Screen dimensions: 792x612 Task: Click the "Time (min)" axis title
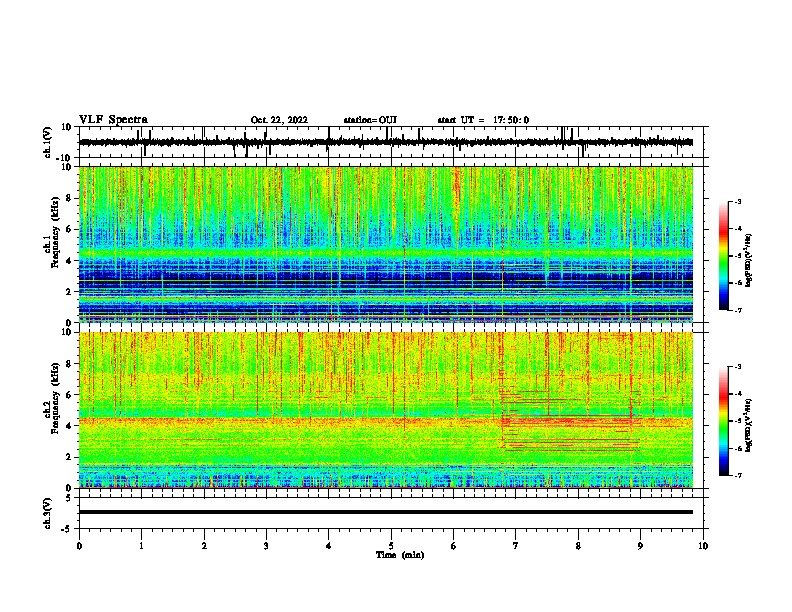(400, 555)
